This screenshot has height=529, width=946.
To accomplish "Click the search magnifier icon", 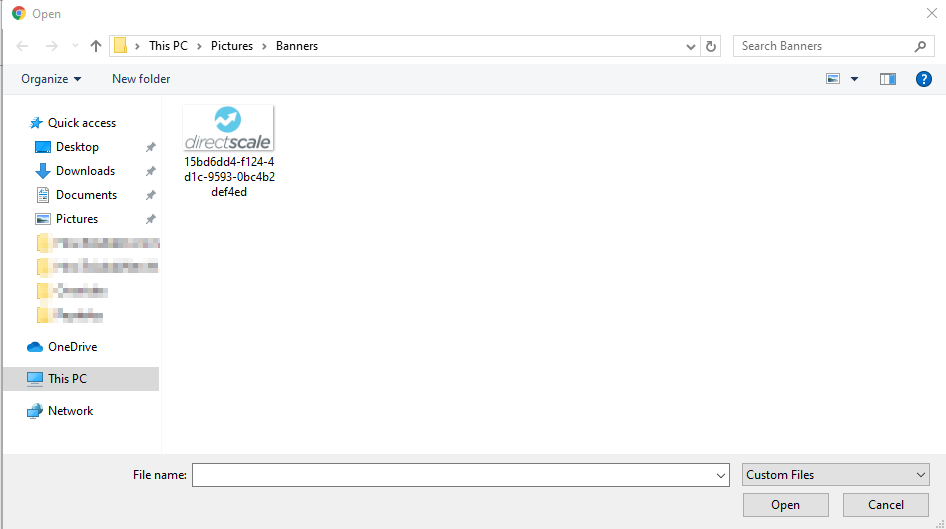I will pos(921,46).
